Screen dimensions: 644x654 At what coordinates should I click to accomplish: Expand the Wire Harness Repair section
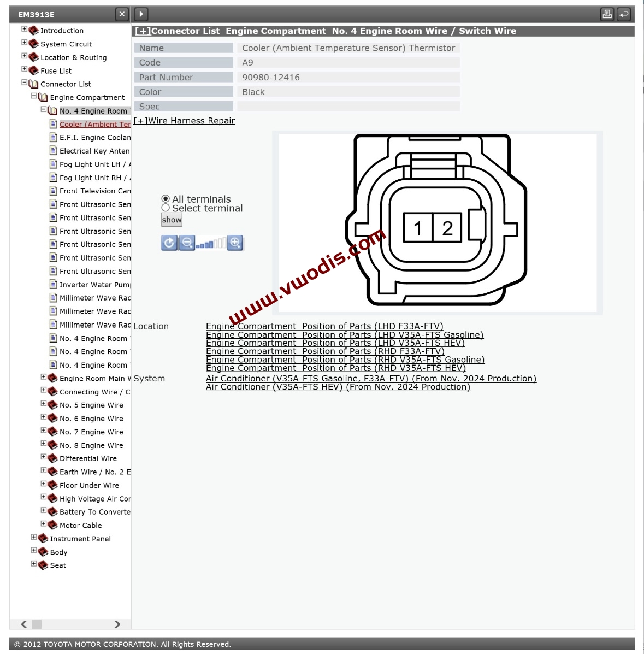pyautogui.click(x=185, y=121)
